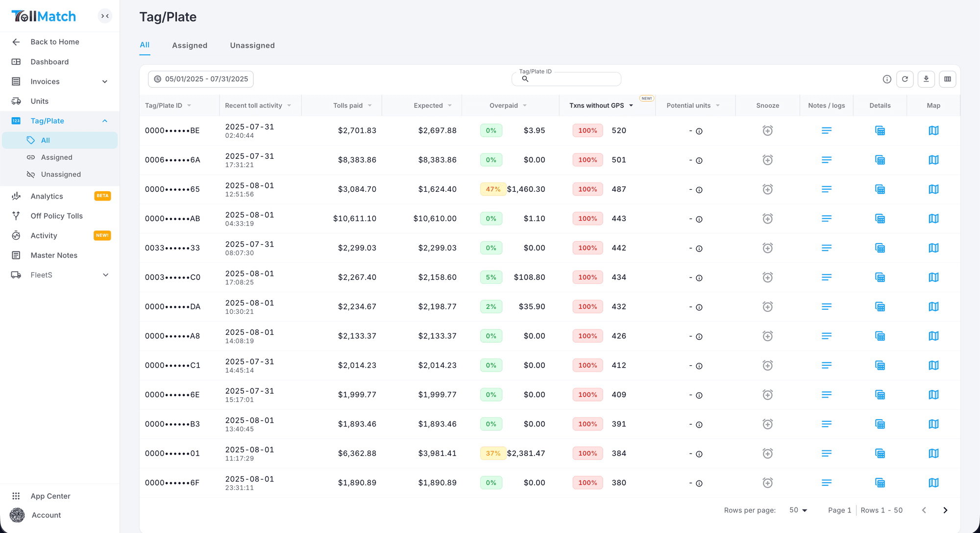The height and width of the screenshot is (533, 980).
Task: Switch to the All tab
Action: click(145, 45)
